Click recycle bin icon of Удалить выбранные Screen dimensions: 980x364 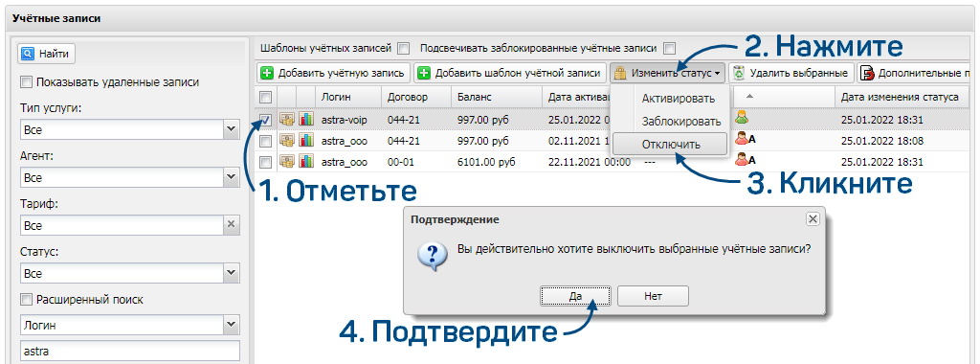pos(740,73)
